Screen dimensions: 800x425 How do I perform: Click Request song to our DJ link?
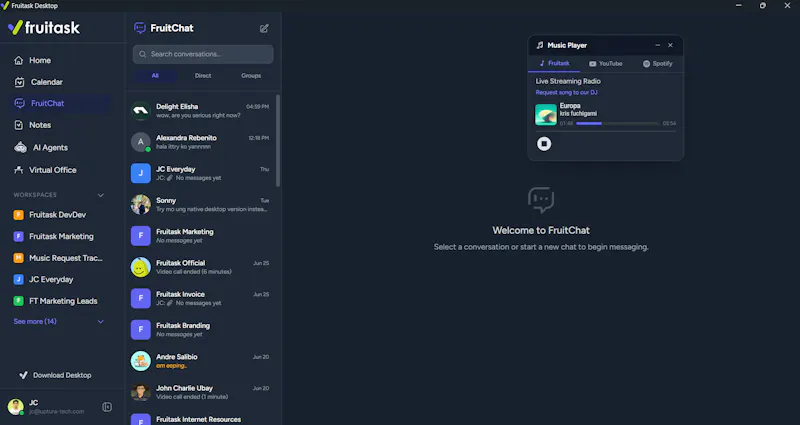click(x=566, y=92)
